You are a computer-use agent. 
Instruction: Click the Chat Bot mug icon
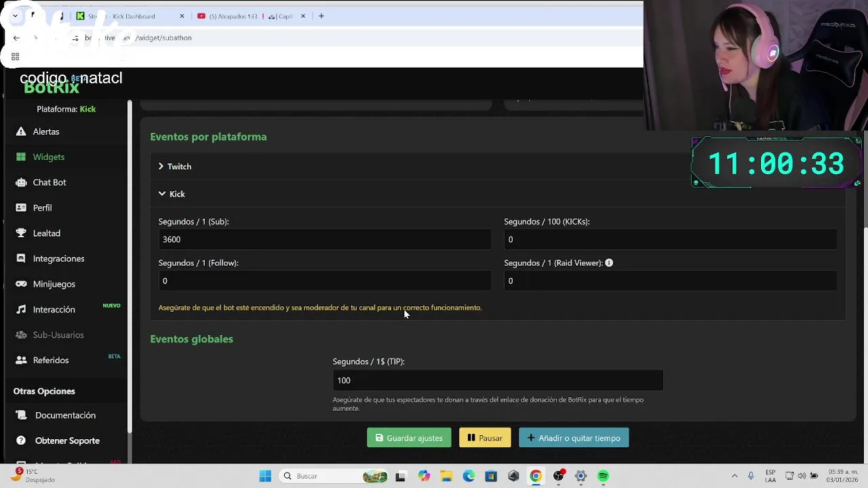[x=21, y=182]
